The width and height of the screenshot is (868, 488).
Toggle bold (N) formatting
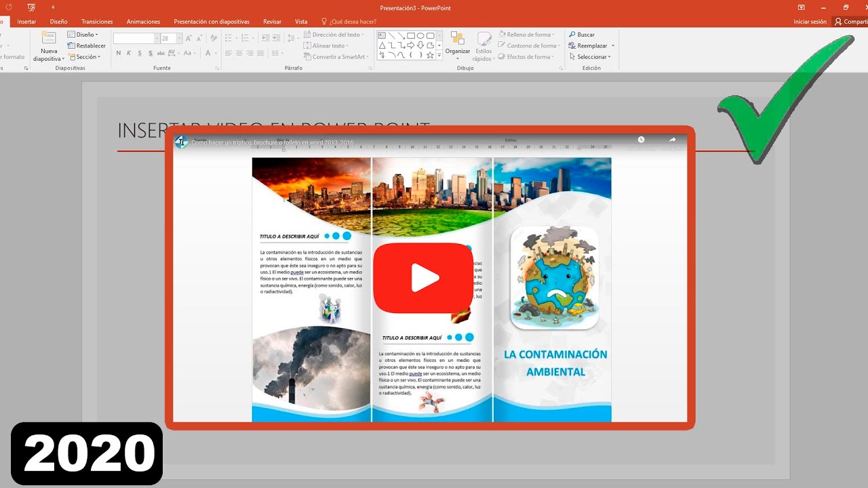tap(119, 53)
